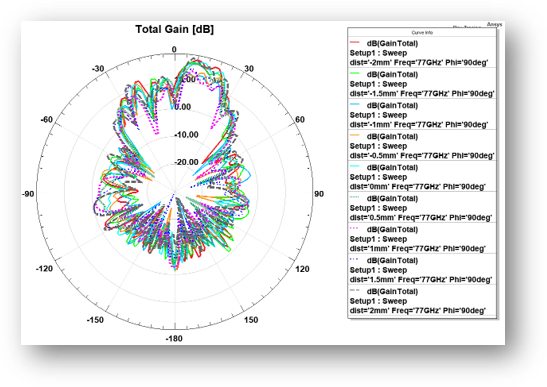Click the 90 degree angle label
Image resolution: width=547 pixels, height=387 pixels.
pos(319,194)
